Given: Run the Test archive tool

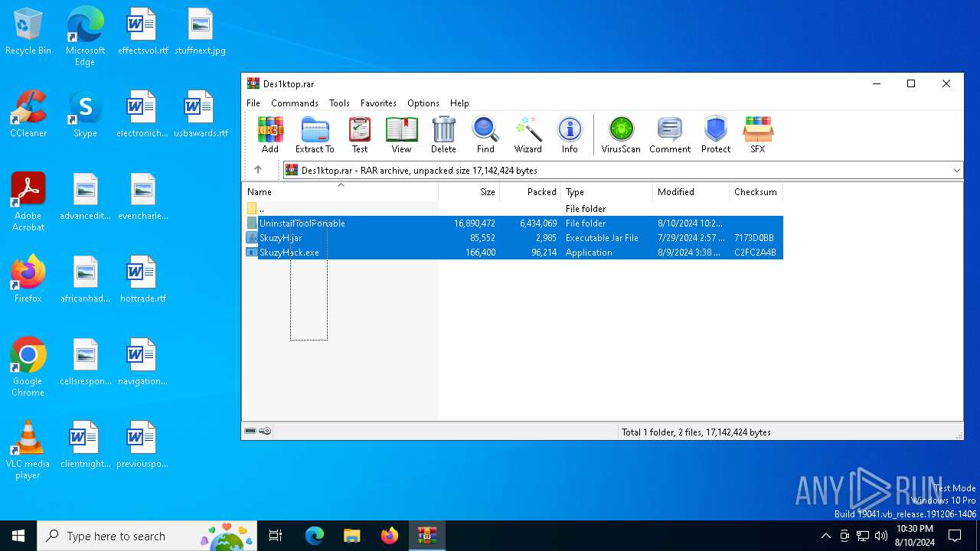Looking at the screenshot, I should tap(360, 135).
